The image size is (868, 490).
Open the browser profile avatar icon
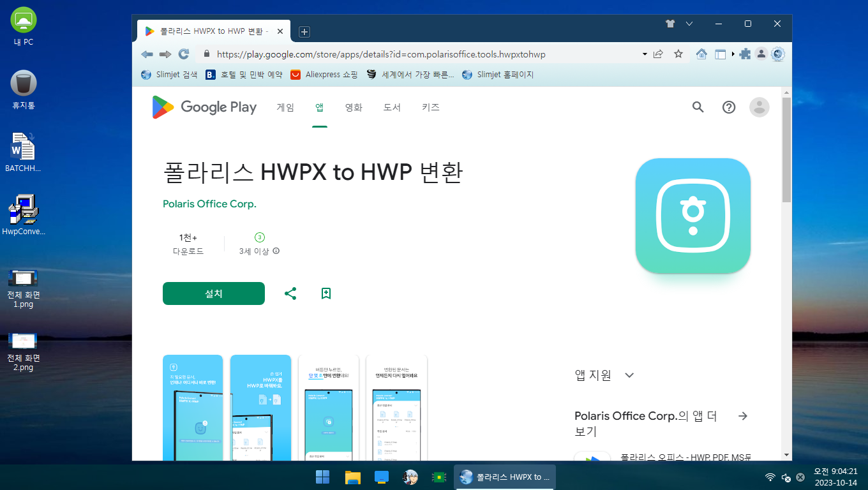tap(761, 54)
